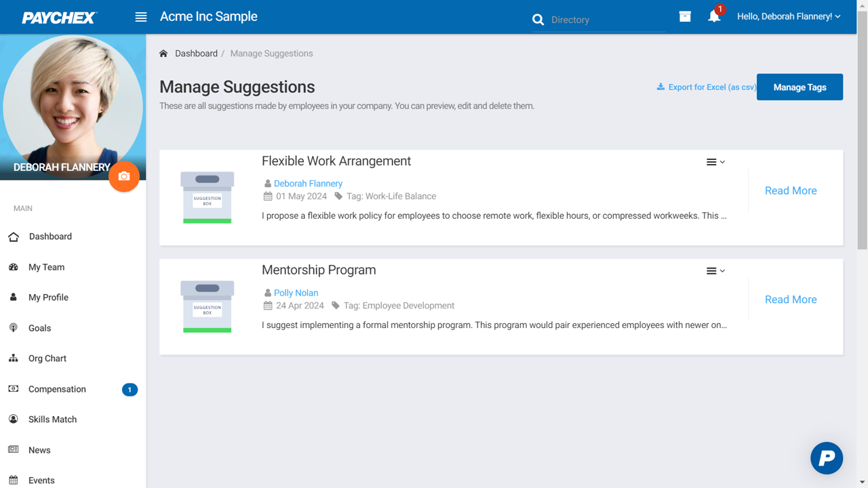Click the inbox icon next to the bell
Screen dimensions: 868x488
tap(685, 16)
